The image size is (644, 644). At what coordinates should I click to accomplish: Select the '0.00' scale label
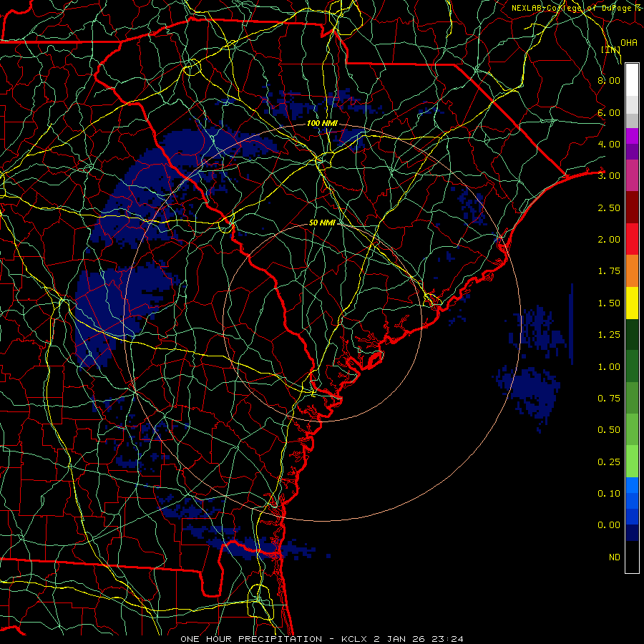point(609,525)
